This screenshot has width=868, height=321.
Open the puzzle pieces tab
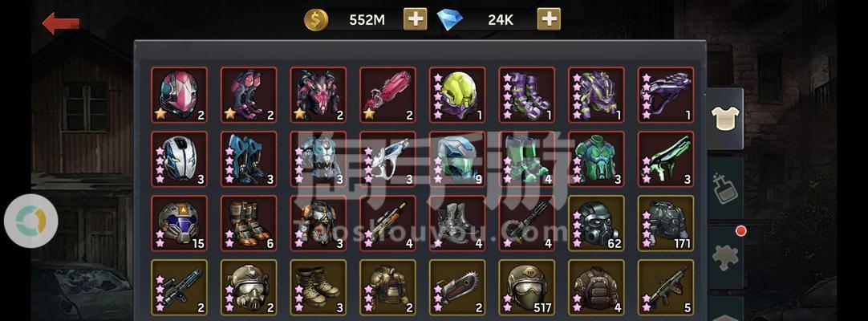(726, 258)
